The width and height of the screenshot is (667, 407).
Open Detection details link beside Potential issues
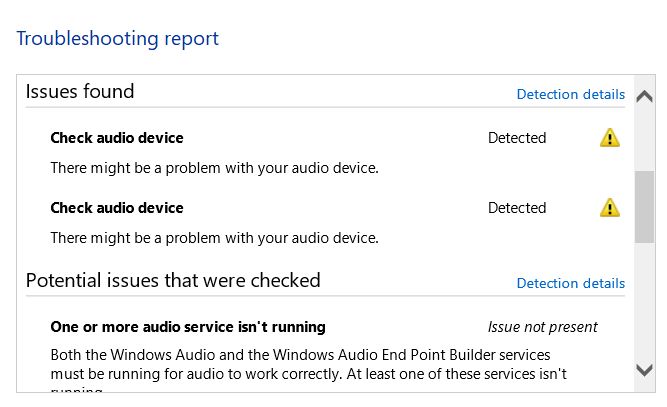click(570, 284)
